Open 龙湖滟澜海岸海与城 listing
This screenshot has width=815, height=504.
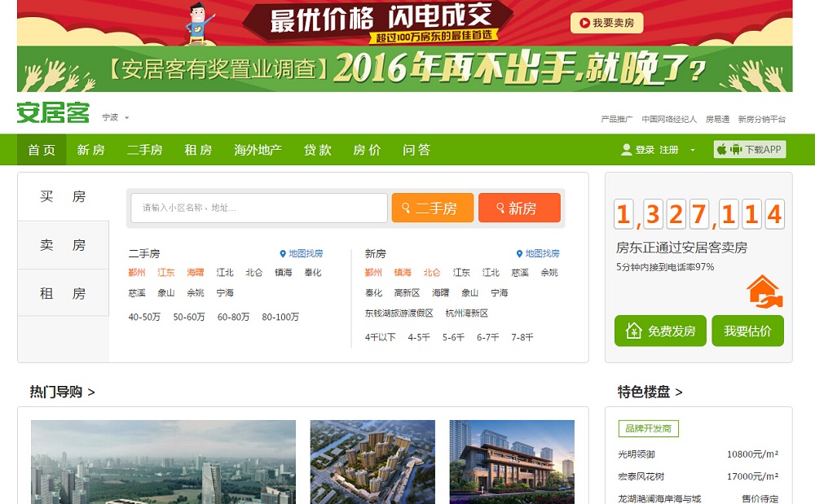[x=659, y=498]
